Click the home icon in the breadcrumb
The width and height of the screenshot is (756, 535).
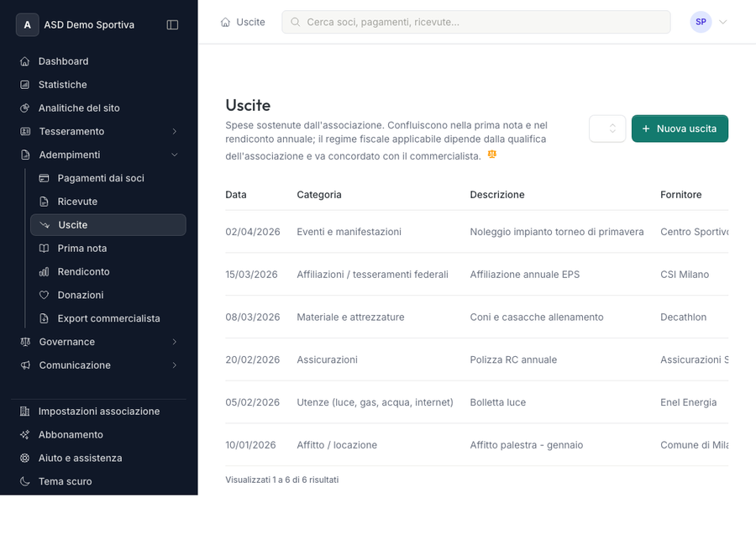(225, 22)
